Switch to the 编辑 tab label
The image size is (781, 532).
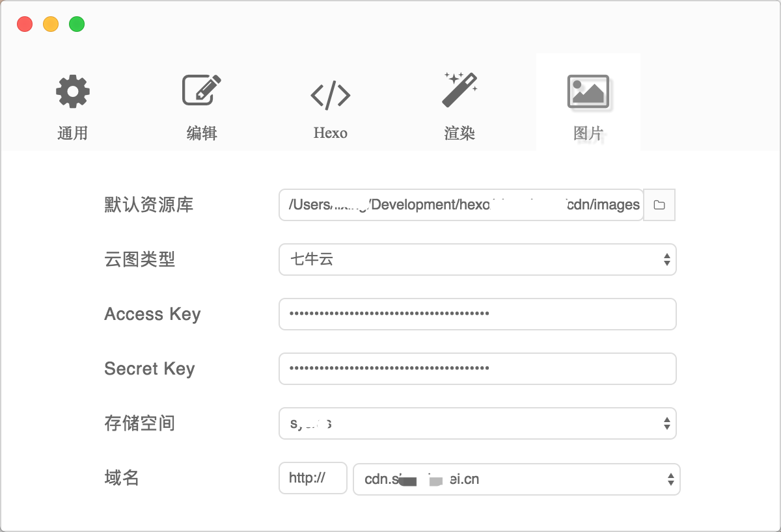click(202, 133)
